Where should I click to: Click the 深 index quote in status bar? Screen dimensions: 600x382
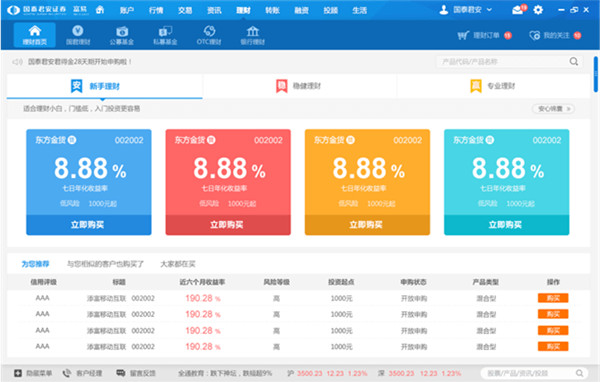pos(419,373)
